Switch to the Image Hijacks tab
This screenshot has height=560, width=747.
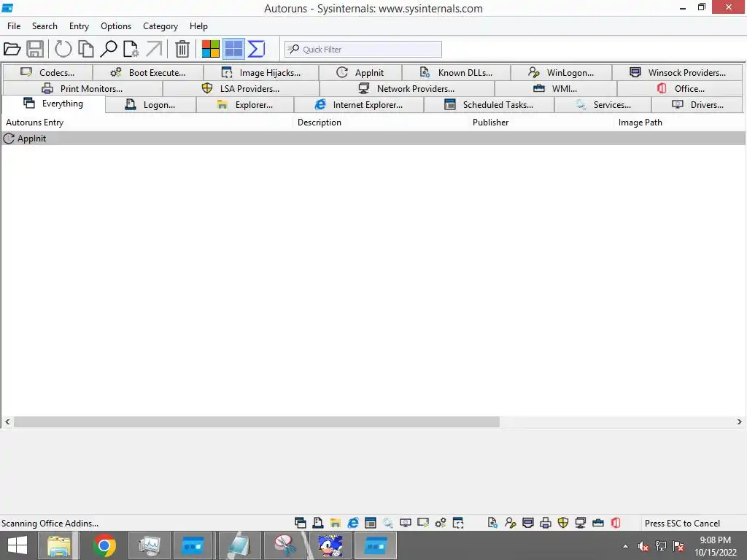[x=261, y=72]
